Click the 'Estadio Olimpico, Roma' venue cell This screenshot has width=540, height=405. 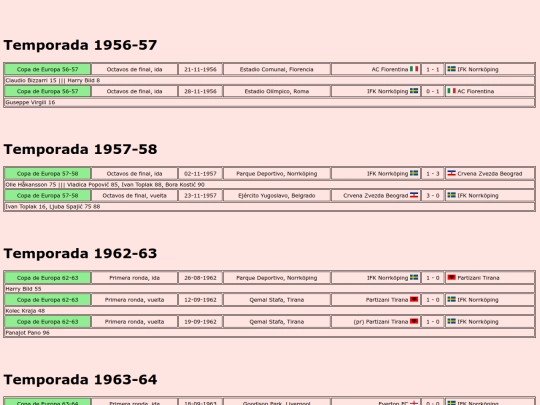coord(277,91)
